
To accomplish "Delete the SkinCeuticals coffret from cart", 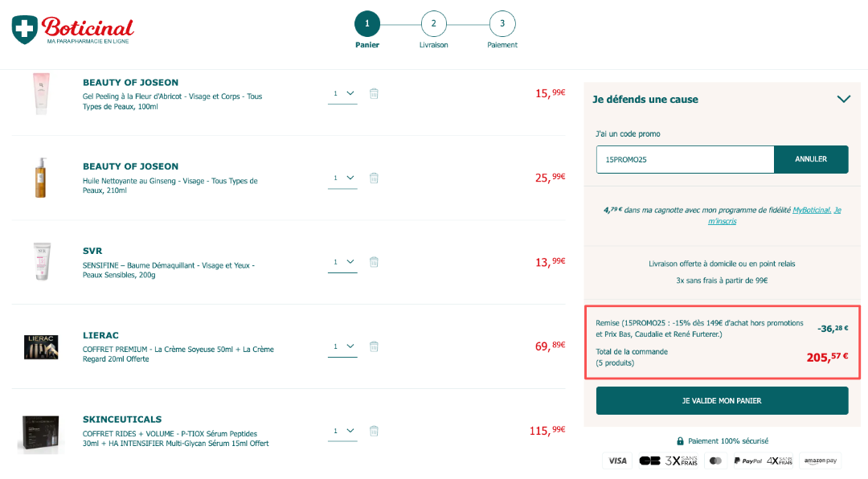I will point(374,431).
